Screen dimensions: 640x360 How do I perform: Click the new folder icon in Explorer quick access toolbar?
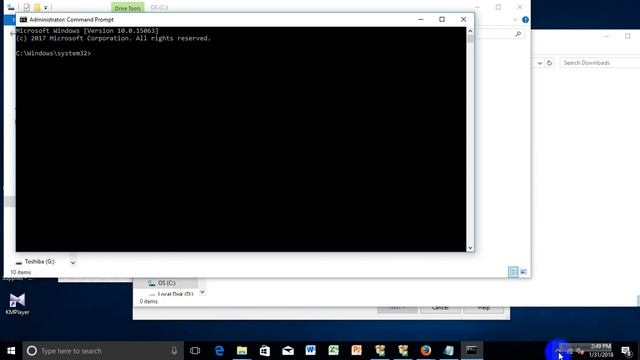[x=37, y=7]
